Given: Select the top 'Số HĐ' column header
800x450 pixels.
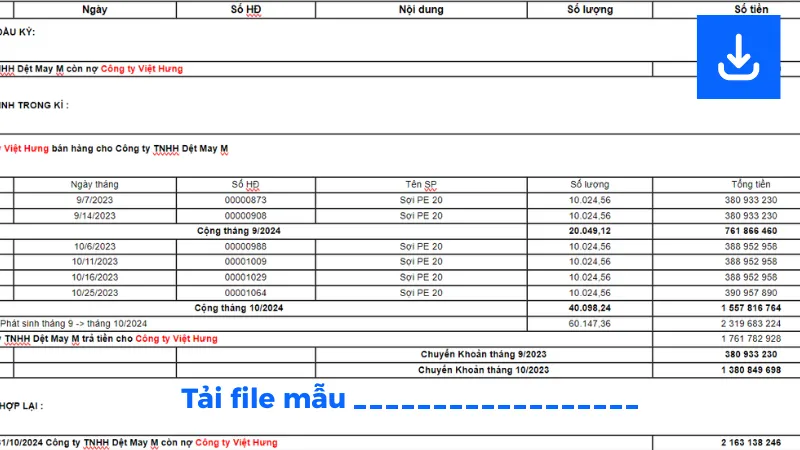Looking at the screenshot, I should tap(246, 9).
